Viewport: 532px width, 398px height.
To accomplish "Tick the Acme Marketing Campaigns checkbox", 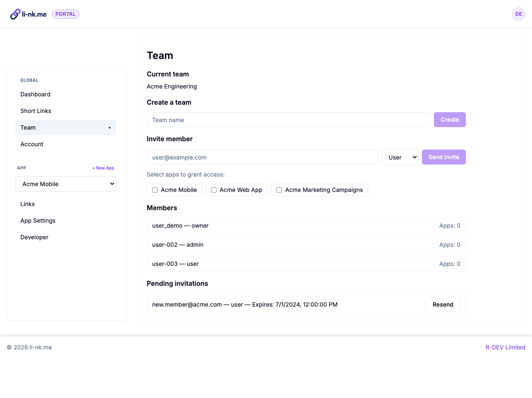I will 279,190.
